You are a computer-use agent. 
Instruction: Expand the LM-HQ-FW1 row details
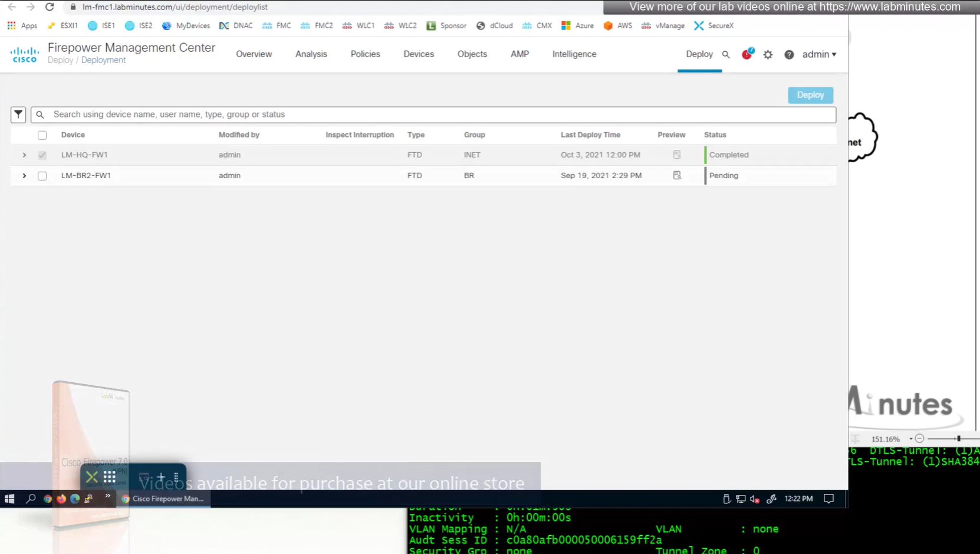point(24,155)
